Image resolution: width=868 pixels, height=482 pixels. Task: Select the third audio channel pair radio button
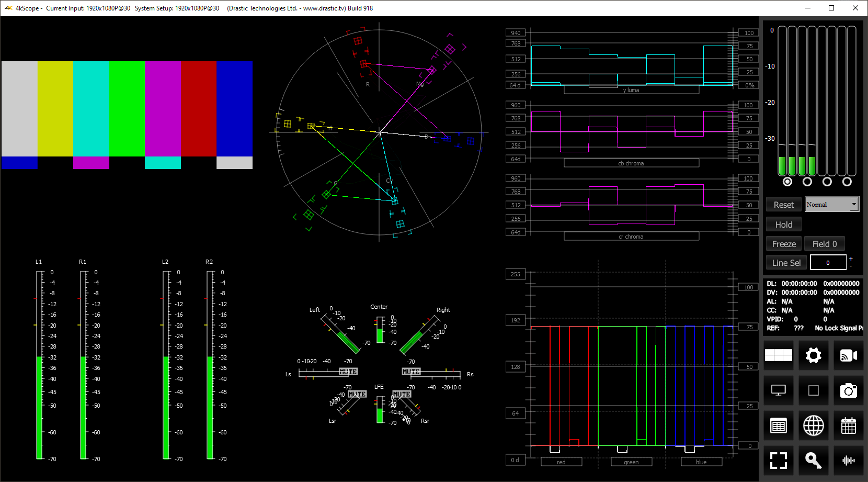tap(827, 182)
